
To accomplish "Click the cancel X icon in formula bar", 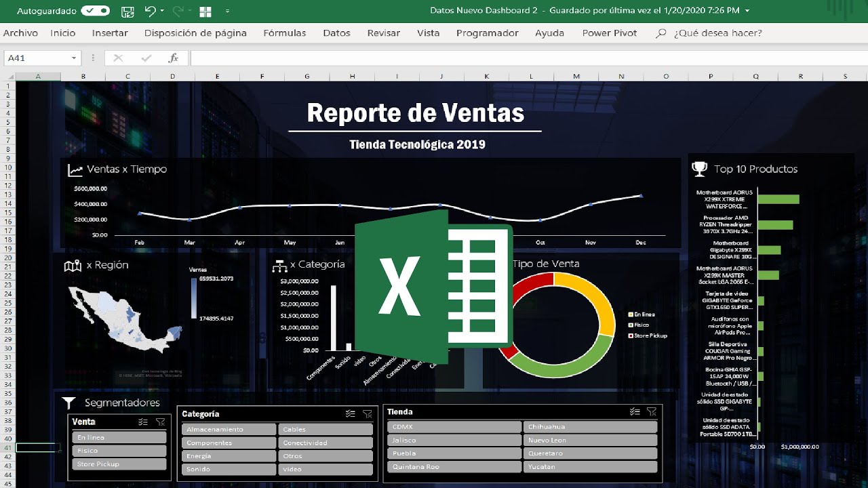I will click(x=118, y=58).
